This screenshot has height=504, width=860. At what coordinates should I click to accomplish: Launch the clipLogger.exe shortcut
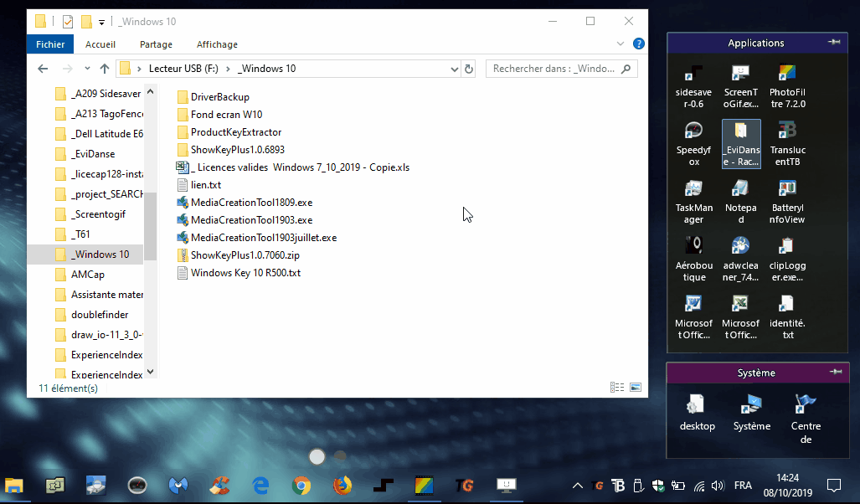(787, 259)
